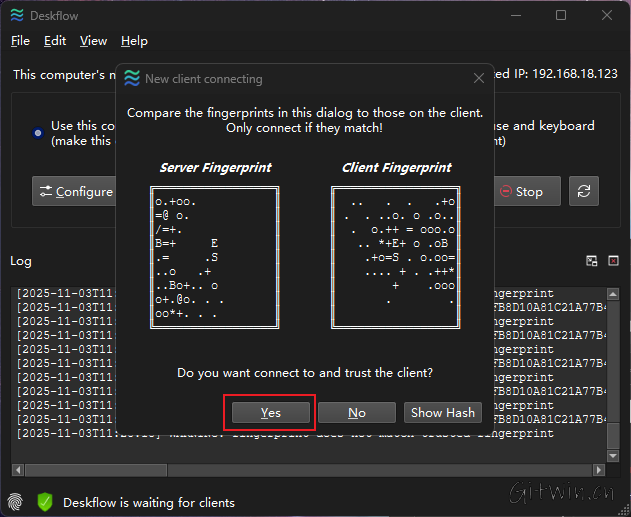The height and width of the screenshot is (517, 631).
Task: Maximize the Deskflow window
Action: tap(560, 15)
